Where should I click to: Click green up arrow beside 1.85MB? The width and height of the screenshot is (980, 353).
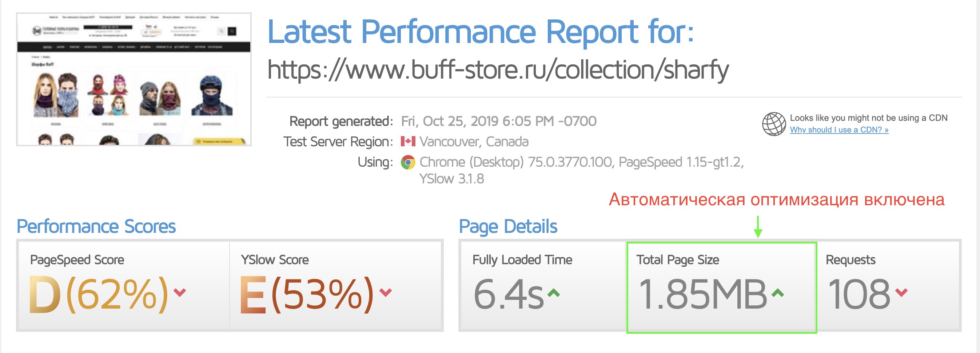click(x=778, y=293)
